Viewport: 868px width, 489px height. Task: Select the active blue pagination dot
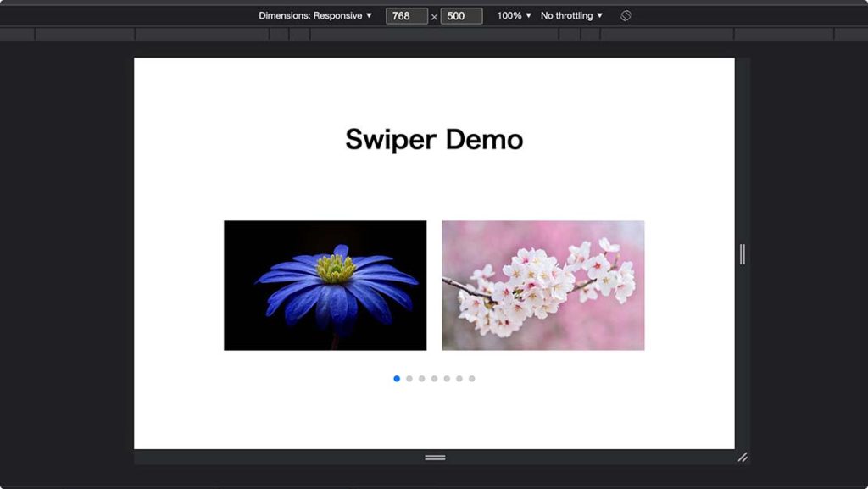click(x=397, y=378)
